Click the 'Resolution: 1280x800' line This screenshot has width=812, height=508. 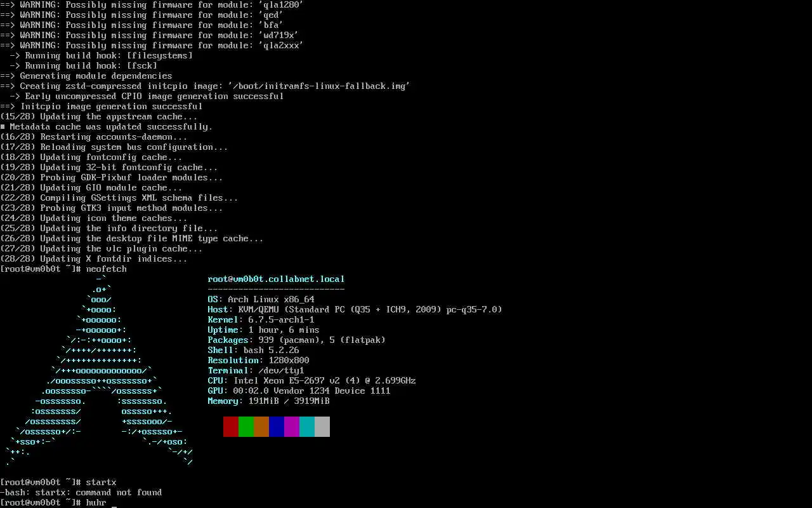[x=258, y=361]
